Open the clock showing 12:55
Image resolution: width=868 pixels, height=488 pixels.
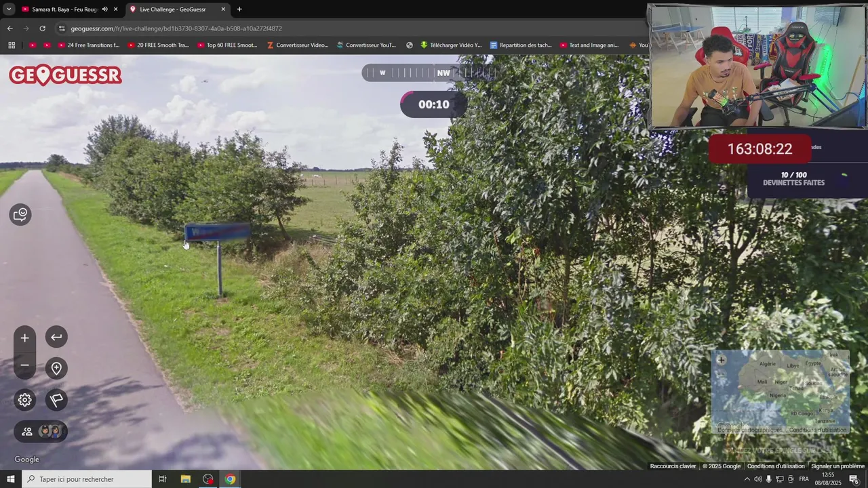tap(828, 479)
